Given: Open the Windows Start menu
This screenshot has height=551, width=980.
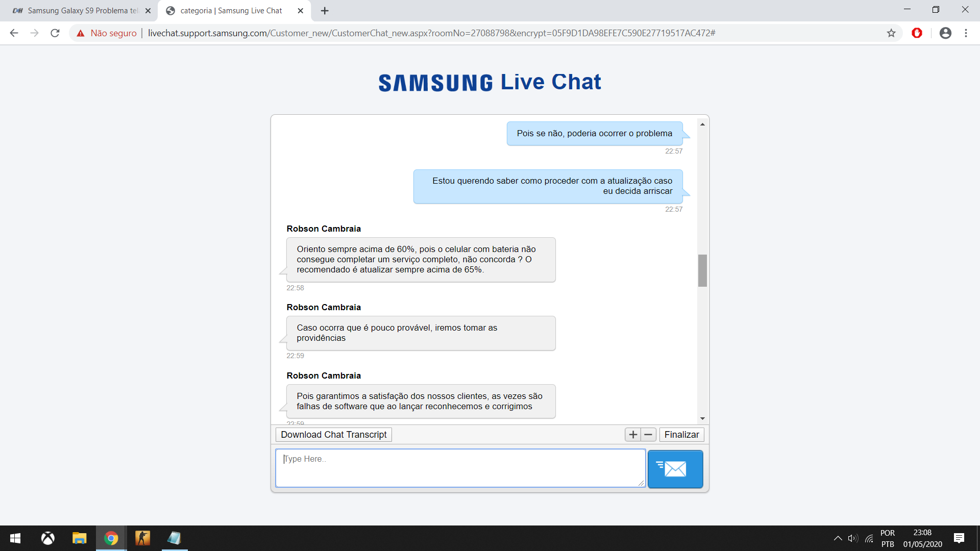Looking at the screenshot, I should [x=15, y=538].
